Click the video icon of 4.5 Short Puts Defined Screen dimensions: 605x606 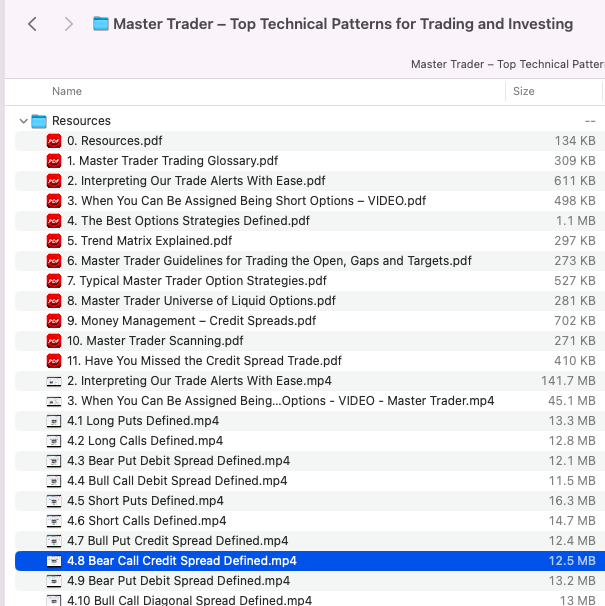(x=54, y=501)
